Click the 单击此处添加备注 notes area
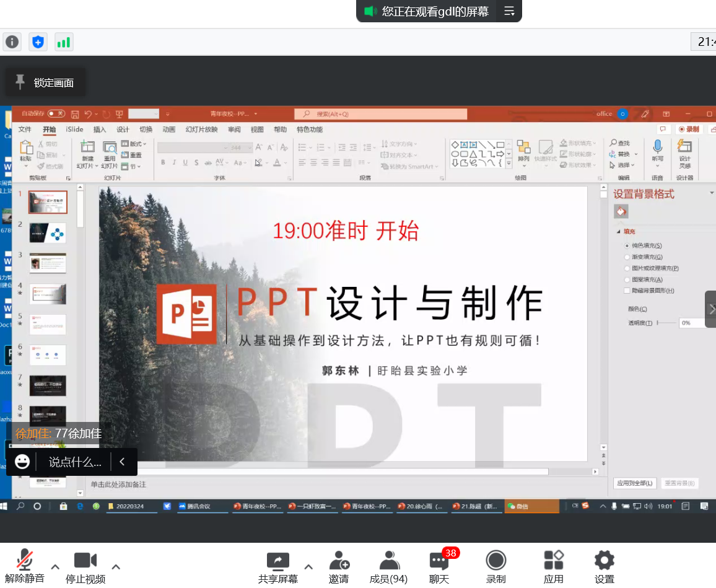 tap(118, 485)
